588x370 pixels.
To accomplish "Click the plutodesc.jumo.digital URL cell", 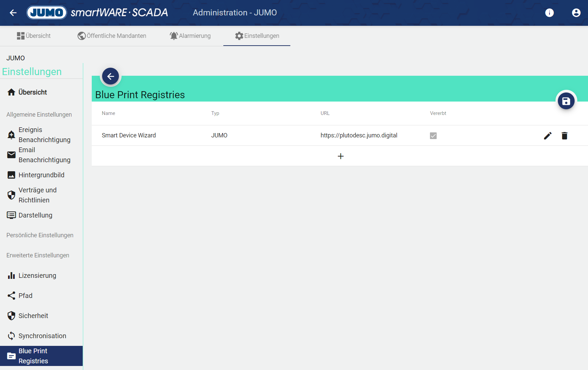I will pos(359,135).
